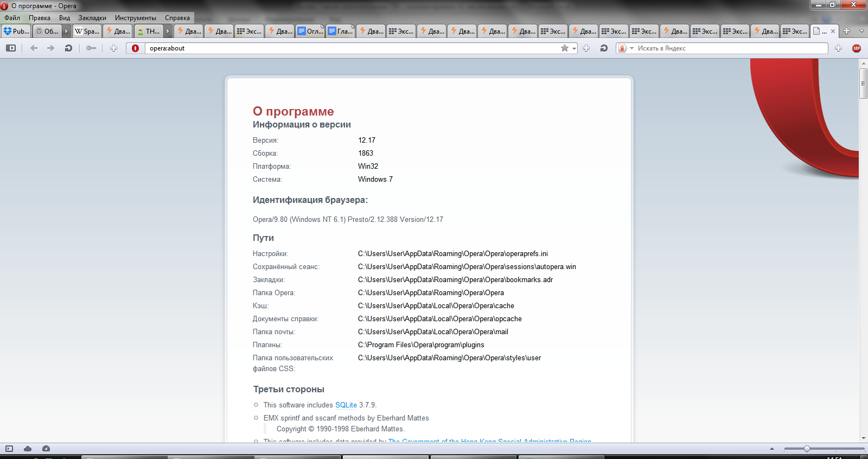
Task: Select the opcache path
Action: click(440, 318)
